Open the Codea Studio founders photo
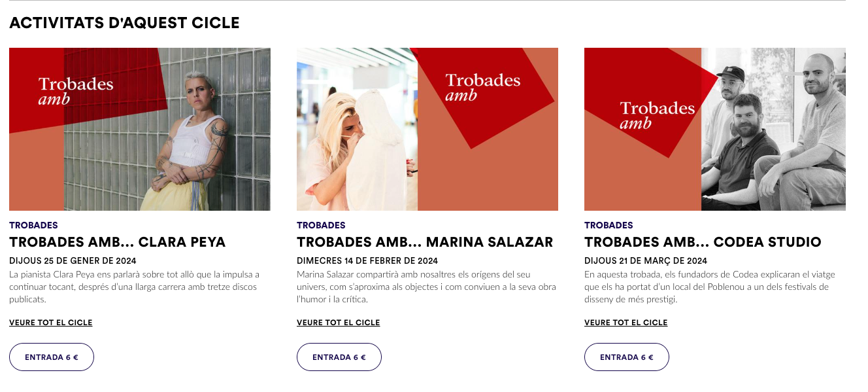868x392 pixels. pos(715,129)
